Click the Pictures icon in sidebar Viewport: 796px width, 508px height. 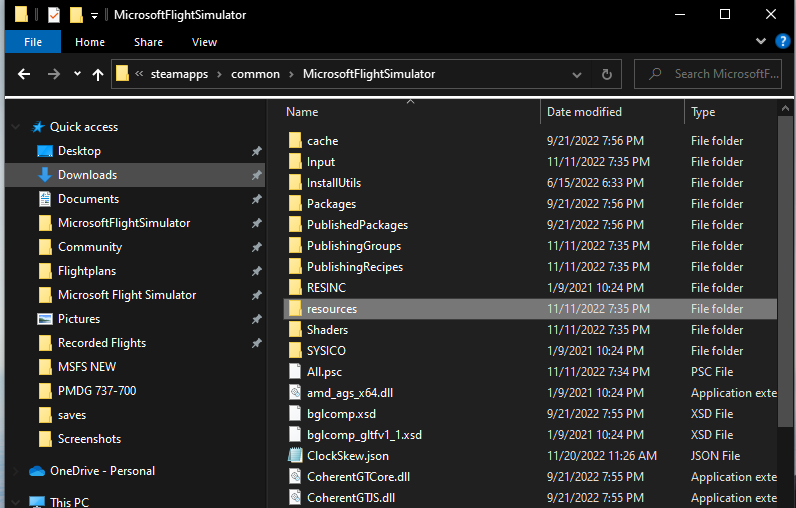[45, 319]
